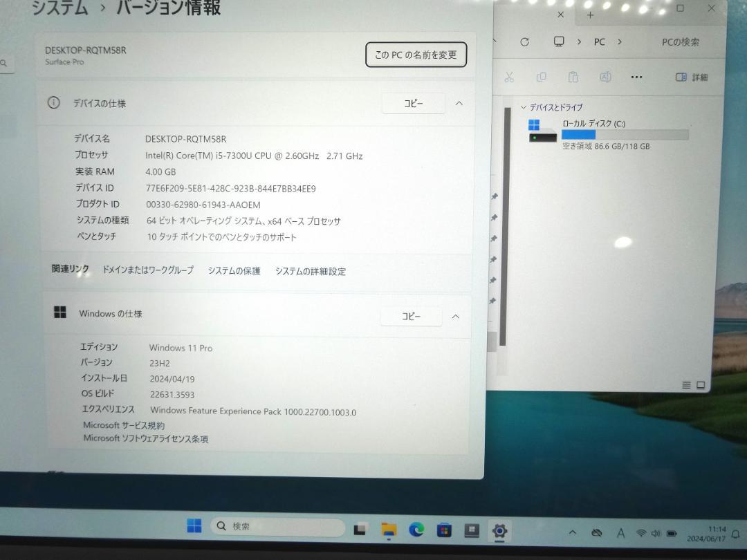This screenshot has width=747, height=560.
Task: Click the Wi-Fi network tray icon
Action: (x=641, y=533)
